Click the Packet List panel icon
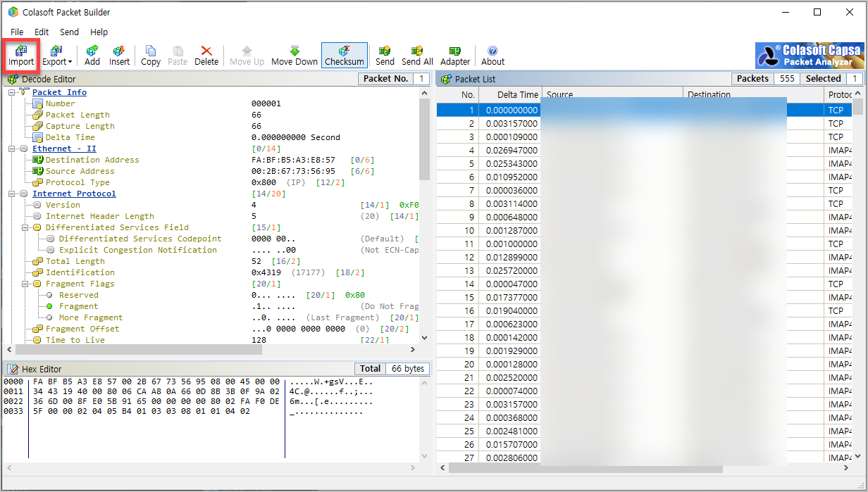The height and width of the screenshot is (492, 868). click(x=445, y=80)
